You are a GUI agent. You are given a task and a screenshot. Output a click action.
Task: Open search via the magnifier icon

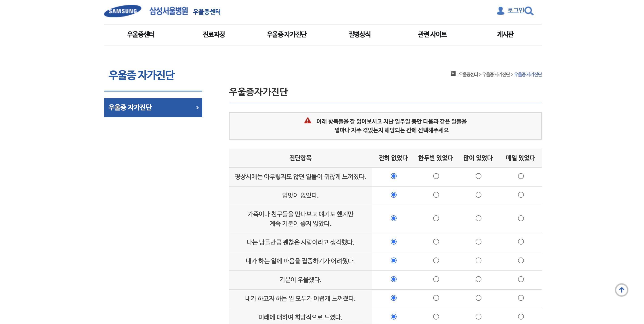click(x=529, y=11)
